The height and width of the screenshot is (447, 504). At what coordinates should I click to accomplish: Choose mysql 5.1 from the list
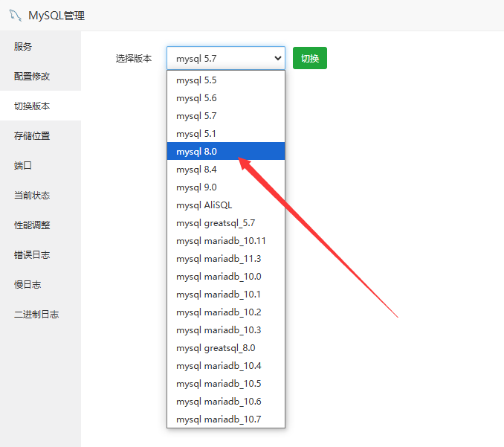point(226,133)
